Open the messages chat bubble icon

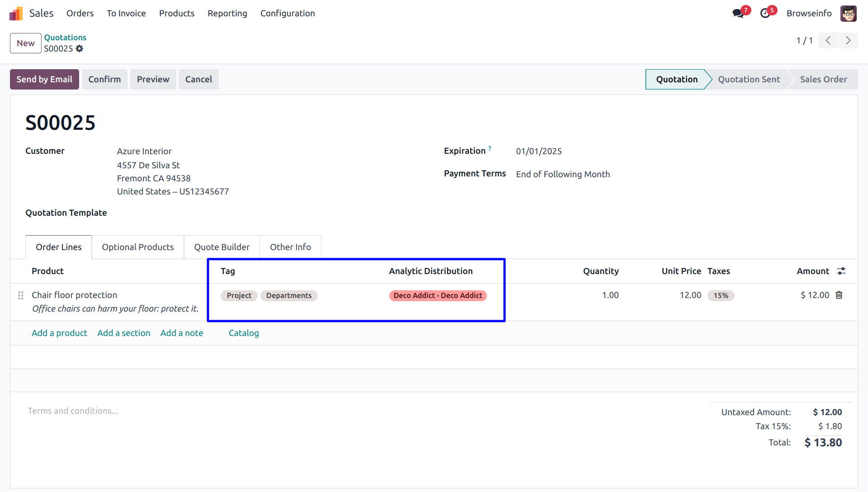[738, 14]
